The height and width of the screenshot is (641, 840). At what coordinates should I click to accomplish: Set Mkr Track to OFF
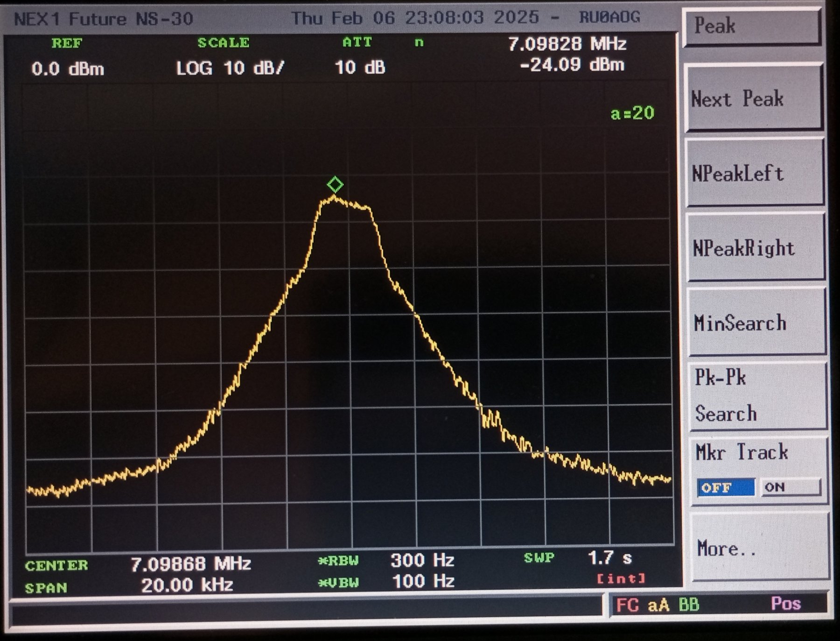pos(725,488)
